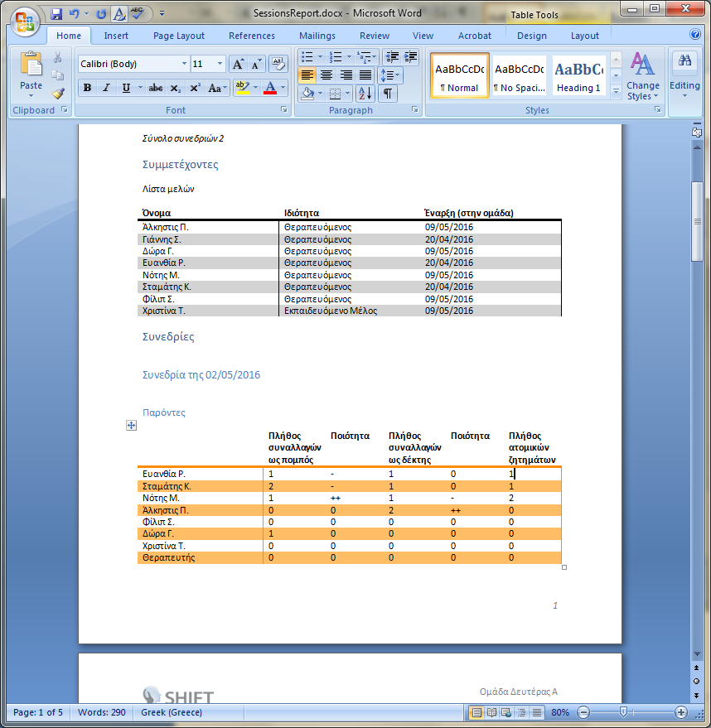
Task: Increase paragraph indent
Action: pos(410,57)
